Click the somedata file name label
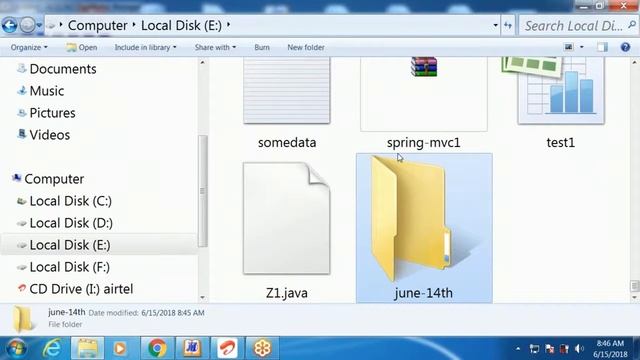 pyautogui.click(x=287, y=142)
